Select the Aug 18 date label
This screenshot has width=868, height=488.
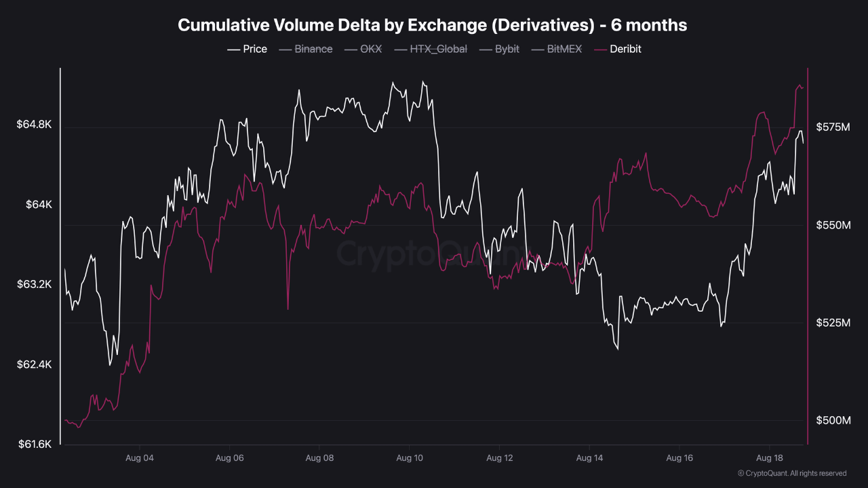(x=770, y=458)
